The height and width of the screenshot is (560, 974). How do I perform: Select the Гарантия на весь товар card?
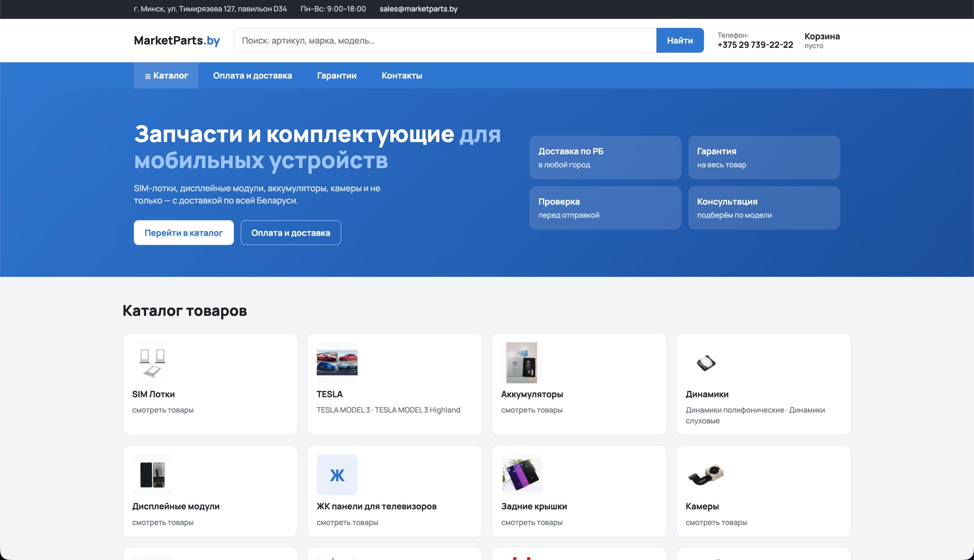click(764, 157)
